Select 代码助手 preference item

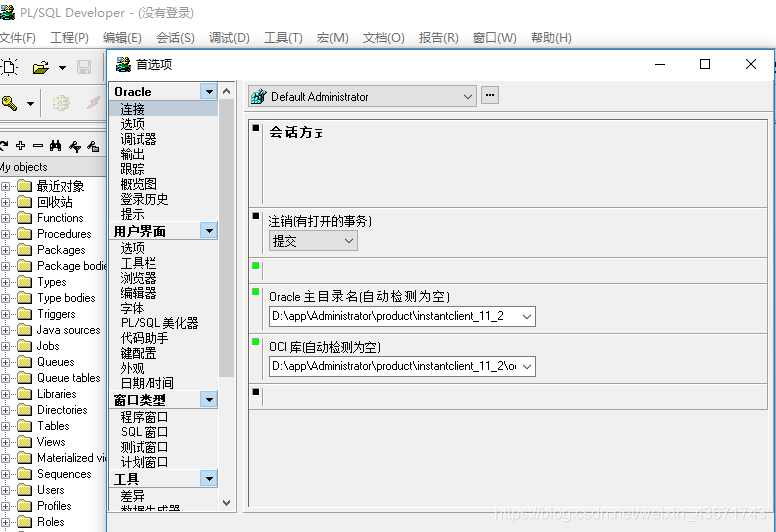[x=144, y=339]
